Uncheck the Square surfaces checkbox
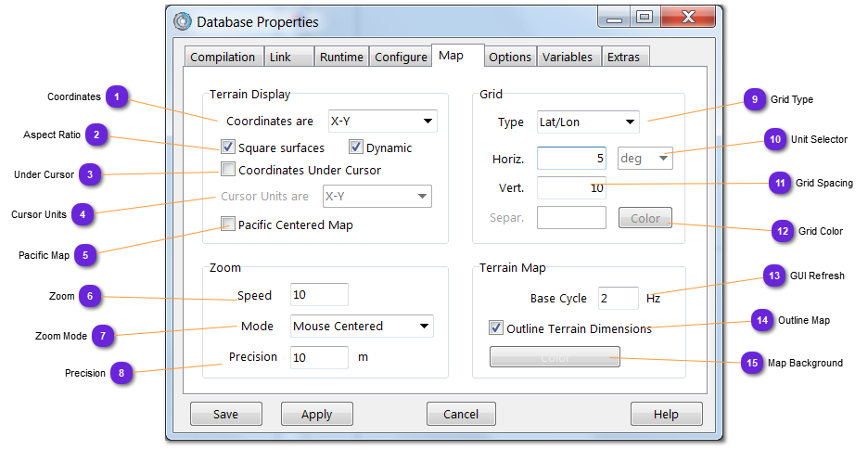 pos(228,148)
